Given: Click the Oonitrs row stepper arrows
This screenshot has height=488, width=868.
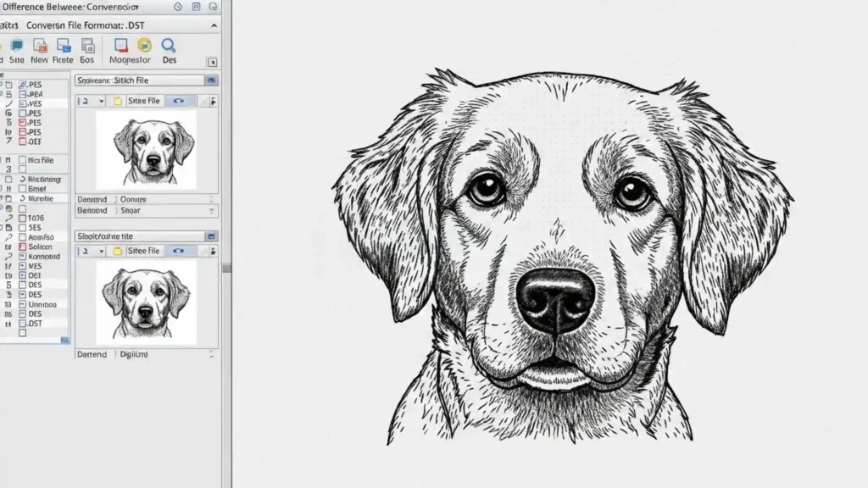Looking at the screenshot, I should (x=211, y=199).
